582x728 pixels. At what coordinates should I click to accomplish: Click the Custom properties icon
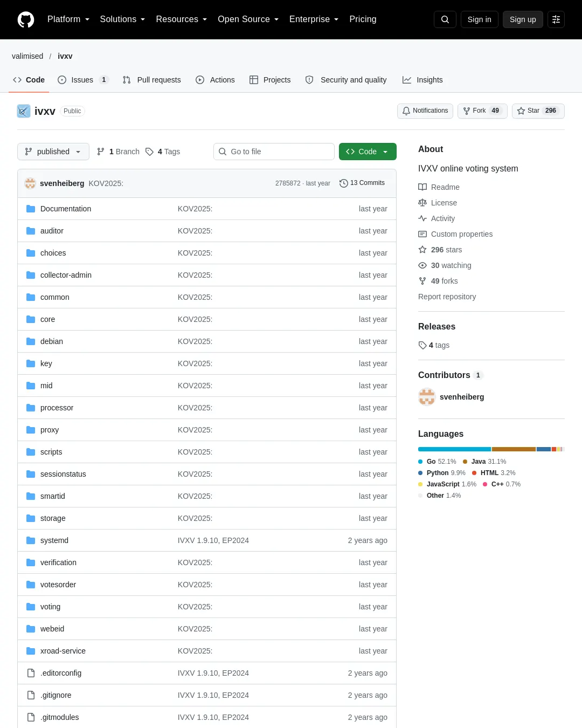422,234
